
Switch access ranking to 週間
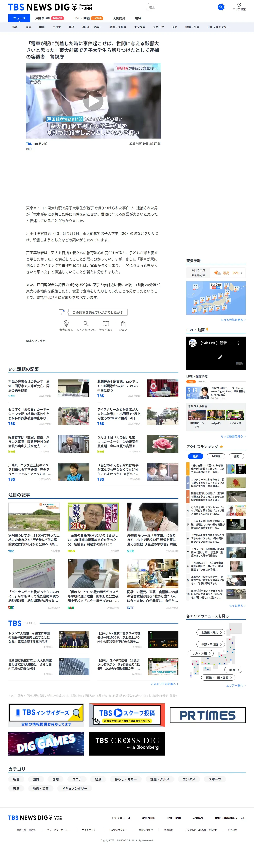coord(236,456)
